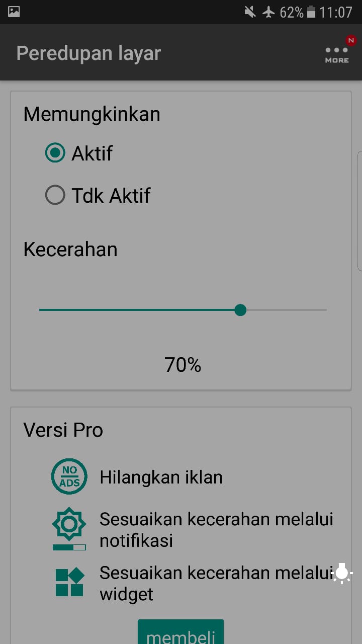Image resolution: width=362 pixels, height=644 pixels.
Task: Tap the Peredupan layar title
Action: (88, 53)
